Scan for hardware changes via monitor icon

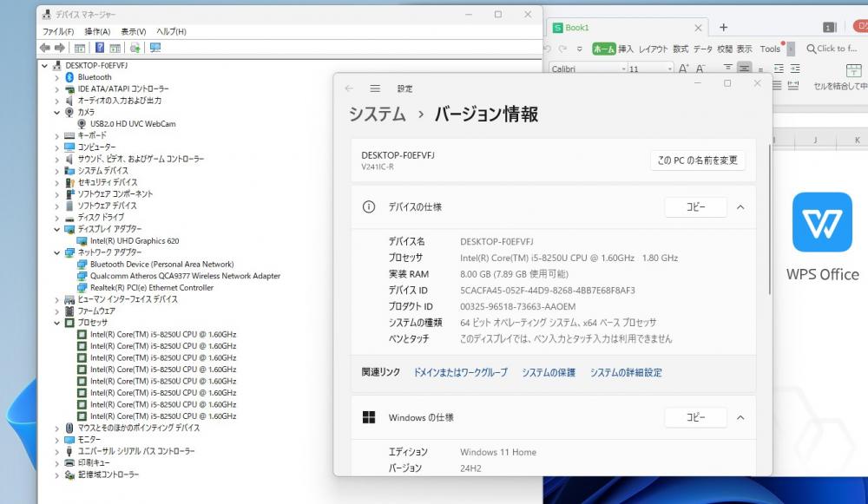point(155,48)
